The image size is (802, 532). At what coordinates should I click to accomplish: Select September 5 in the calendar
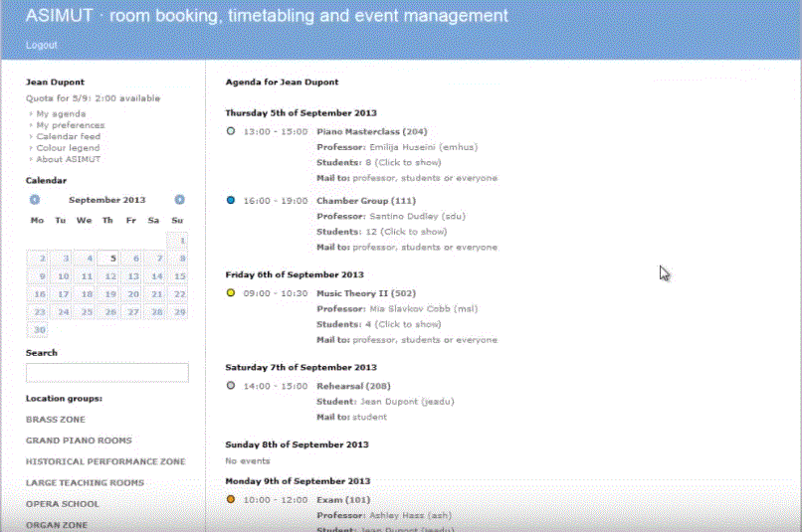[112, 259]
